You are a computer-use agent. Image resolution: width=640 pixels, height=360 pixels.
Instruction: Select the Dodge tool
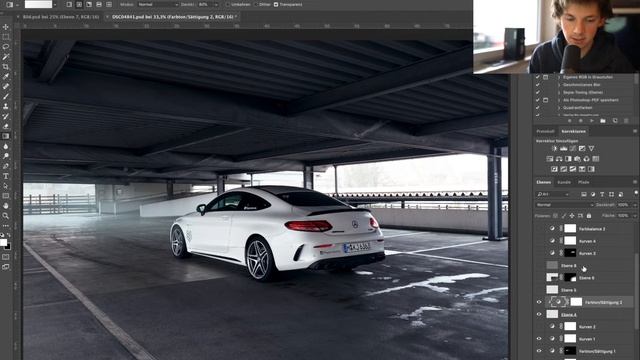point(6,156)
